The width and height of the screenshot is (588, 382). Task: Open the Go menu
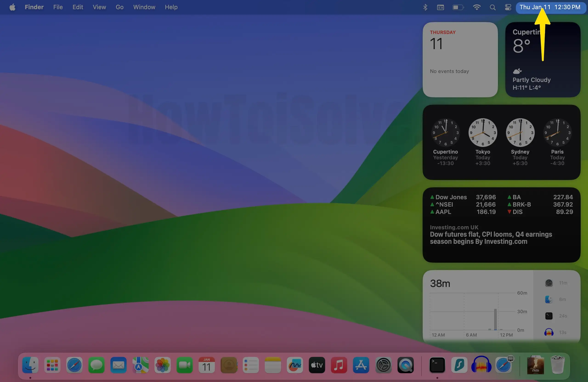(x=119, y=7)
